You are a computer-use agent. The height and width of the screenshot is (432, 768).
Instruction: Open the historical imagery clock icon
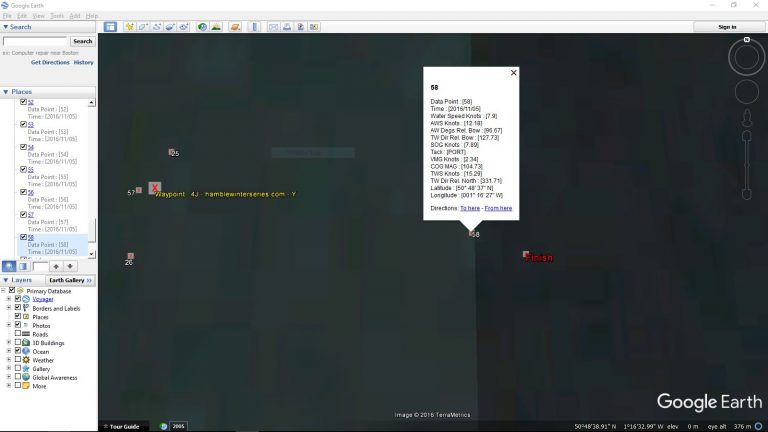pyautogui.click(x=202, y=27)
